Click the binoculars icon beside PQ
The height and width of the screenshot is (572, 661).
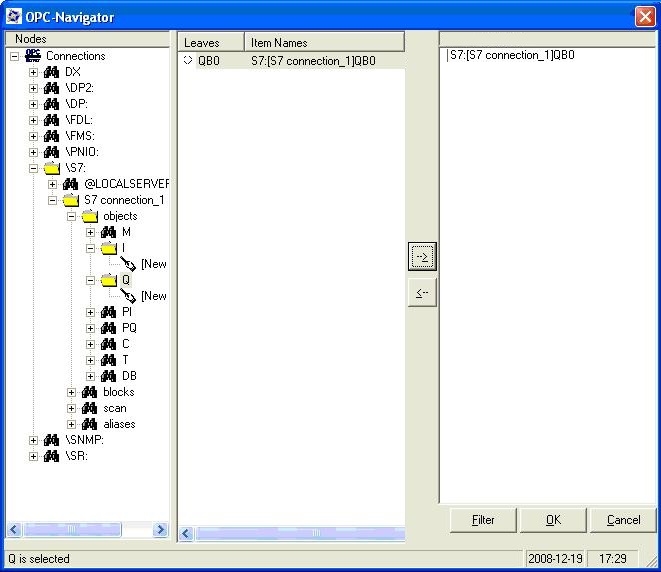click(108, 328)
